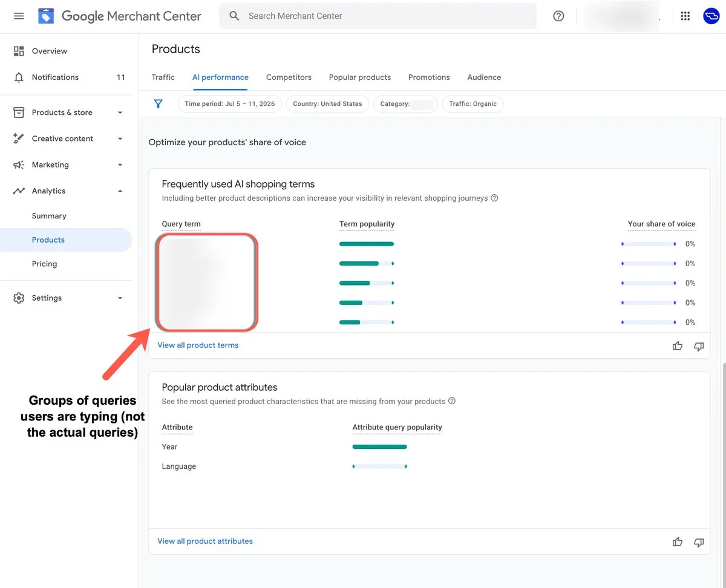Click the Analytics trend icon
This screenshot has height=588, width=726.
pyautogui.click(x=19, y=191)
